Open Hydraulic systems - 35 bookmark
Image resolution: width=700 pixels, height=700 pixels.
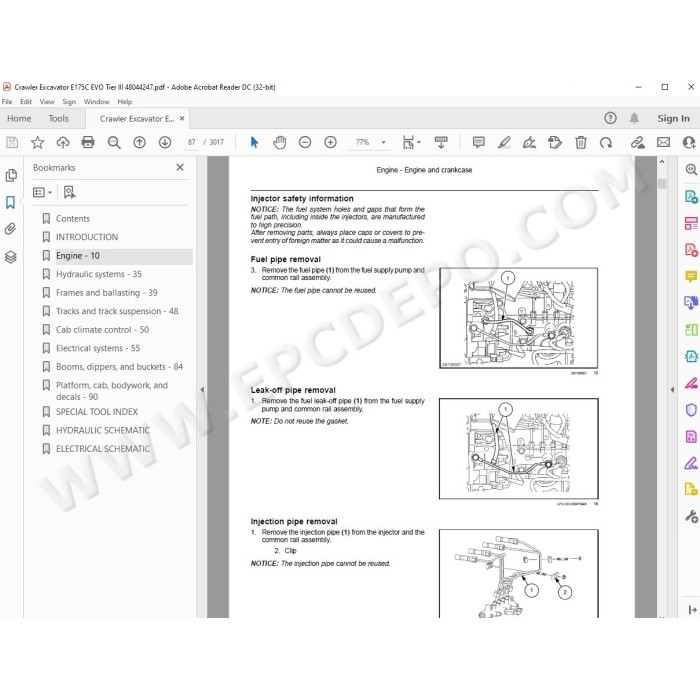(x=99, y=274)
